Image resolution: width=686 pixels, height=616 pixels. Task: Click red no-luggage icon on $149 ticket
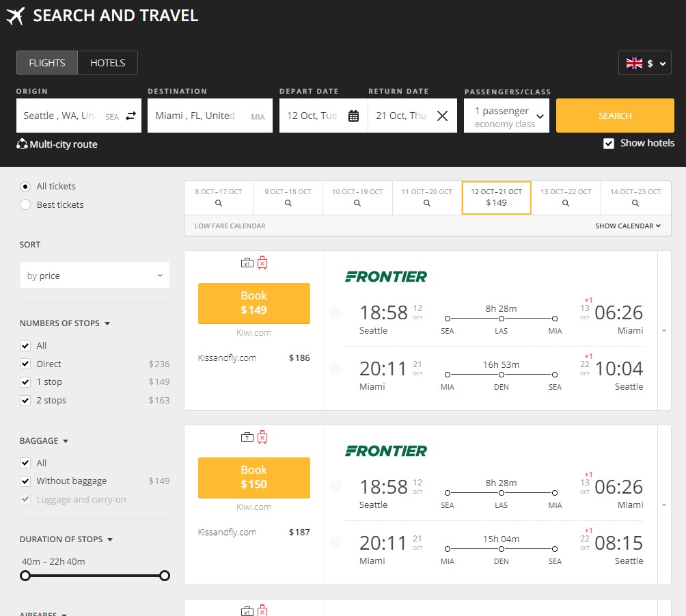tap(262, 263)
